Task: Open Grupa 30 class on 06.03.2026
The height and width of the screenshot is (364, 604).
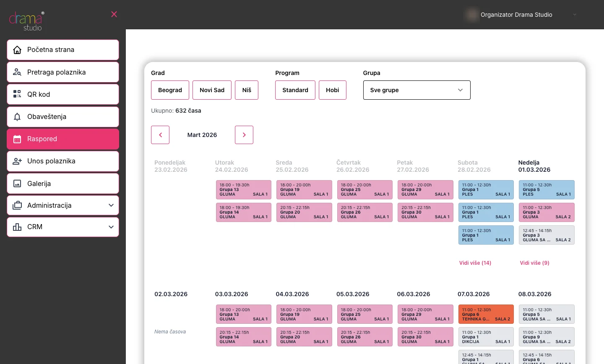Action: tap(426, 337)
